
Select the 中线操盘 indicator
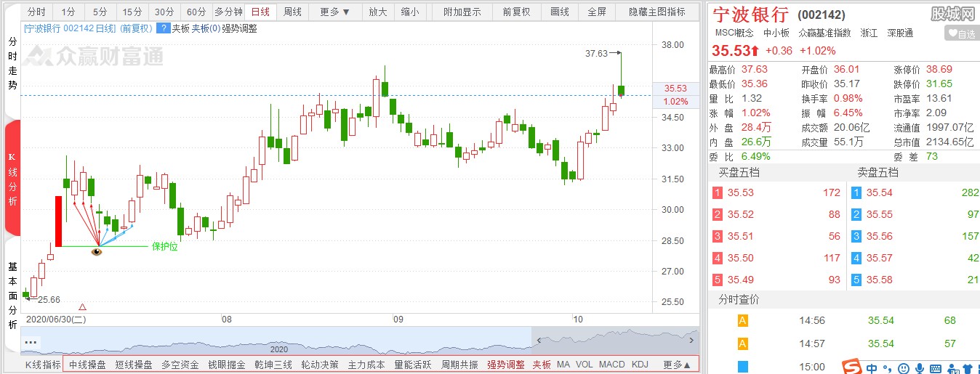point(87,365)
